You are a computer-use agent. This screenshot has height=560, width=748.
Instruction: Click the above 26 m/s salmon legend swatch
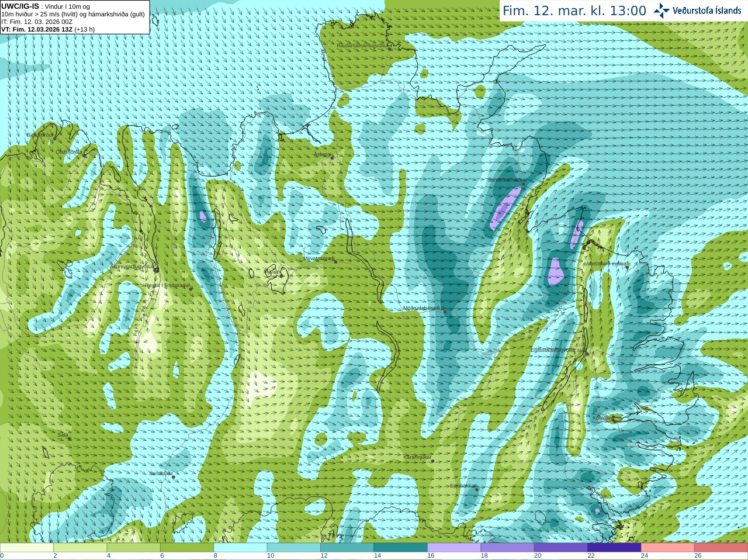pos(721,548)
